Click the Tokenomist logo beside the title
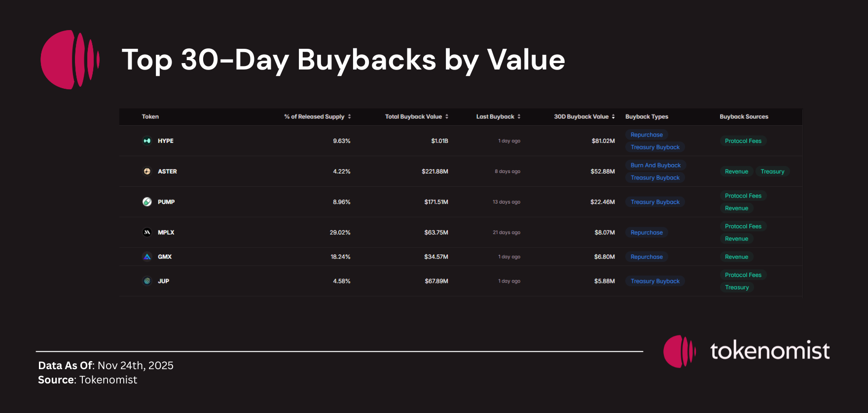This screenshot has height=413, width=868. pyautogui.click(x=70, y=60)
